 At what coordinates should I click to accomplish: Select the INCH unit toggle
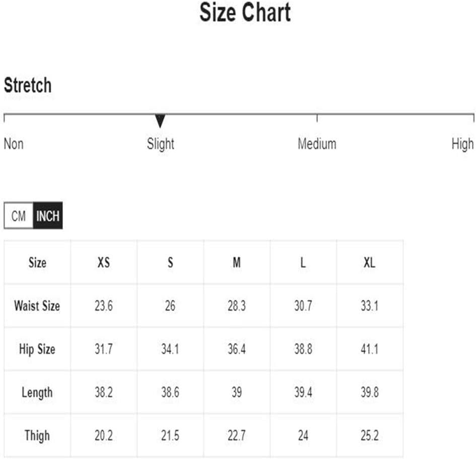48,216
